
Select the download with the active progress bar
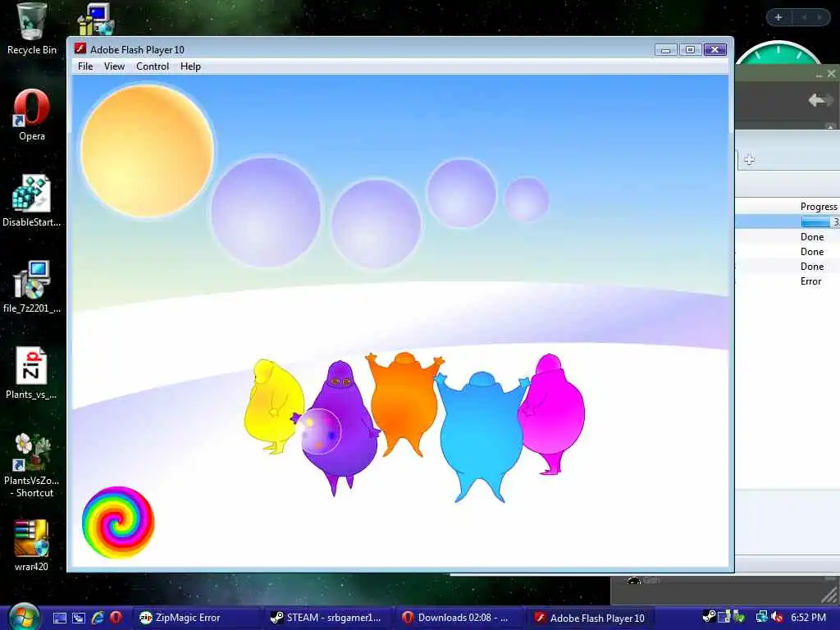tap(787, 221)
